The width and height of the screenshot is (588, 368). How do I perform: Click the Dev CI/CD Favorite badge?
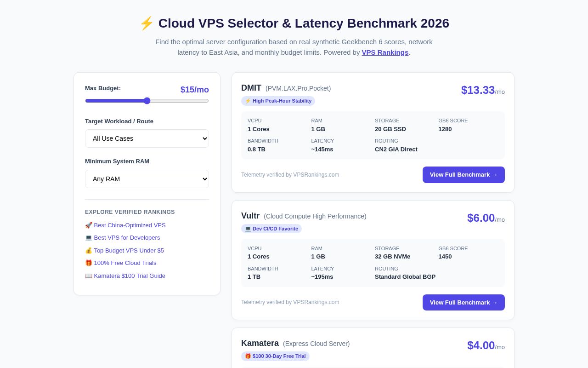point(271,229)
